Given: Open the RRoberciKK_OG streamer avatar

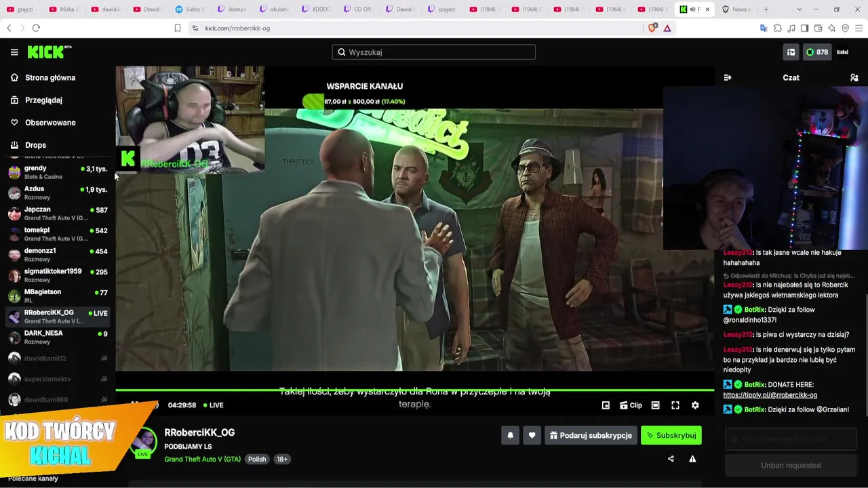Looking at the screenshot, I should [144, 442].
